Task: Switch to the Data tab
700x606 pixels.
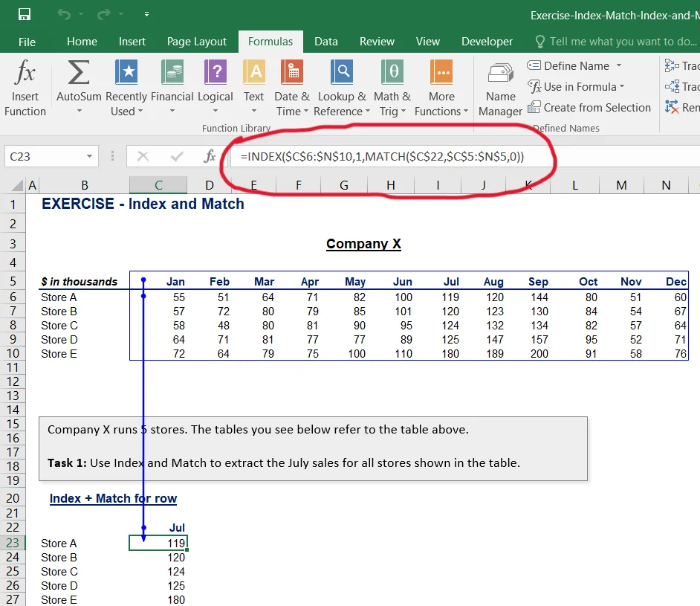Action: click(x=325, y=42)
